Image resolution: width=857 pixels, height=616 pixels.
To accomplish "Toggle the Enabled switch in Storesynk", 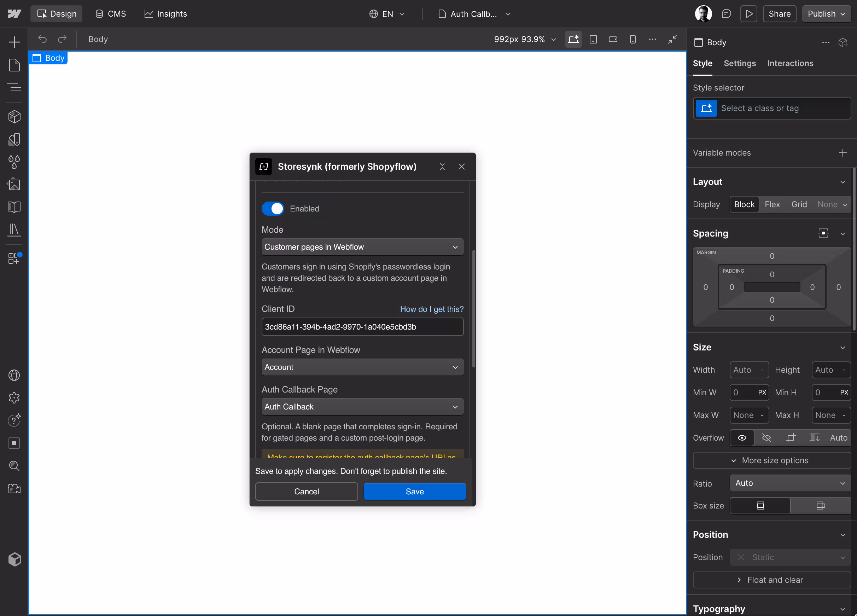I will 273,209.
